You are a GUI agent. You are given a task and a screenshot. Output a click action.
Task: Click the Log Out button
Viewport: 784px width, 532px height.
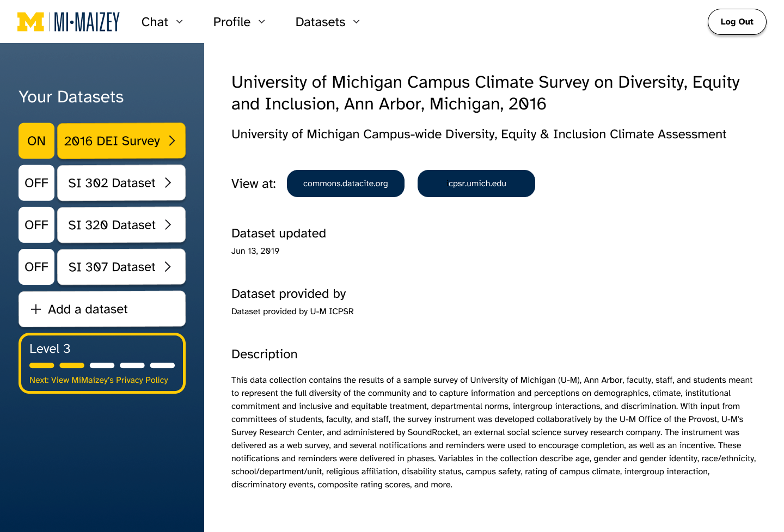click(737, 22)
